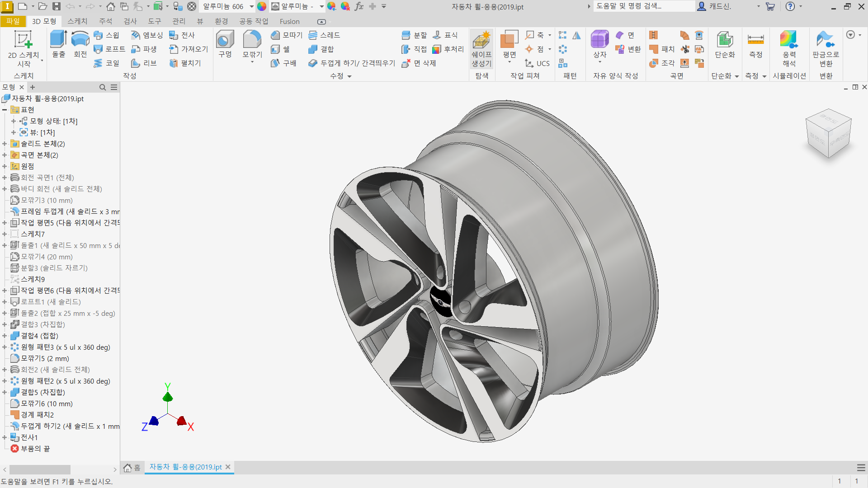Select the freeform Box (상자) tool

[600, 45]
